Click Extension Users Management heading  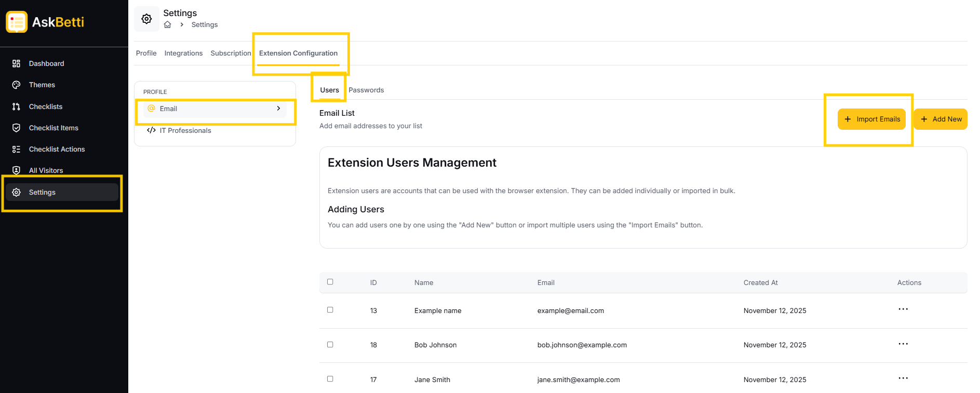coord(412,162)
